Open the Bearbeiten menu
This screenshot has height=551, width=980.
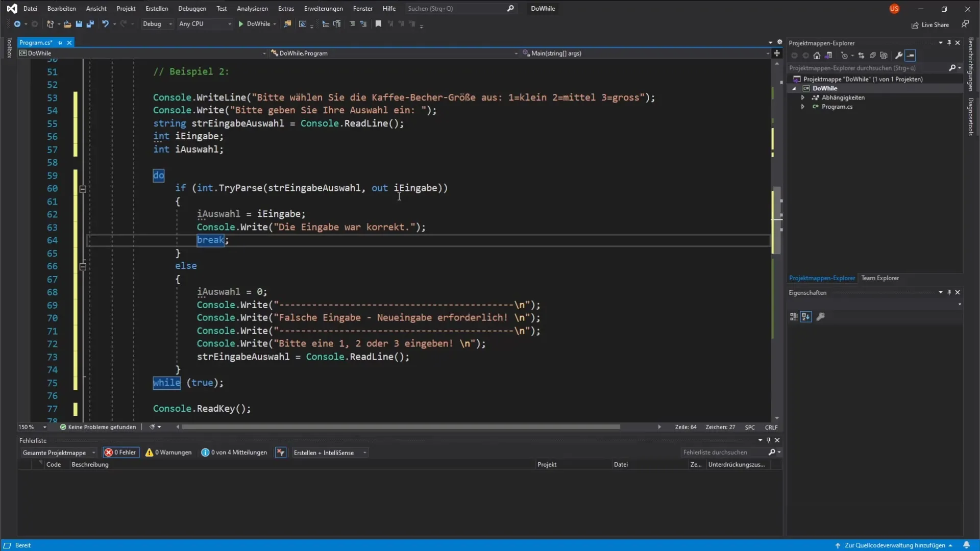(61, 9)
